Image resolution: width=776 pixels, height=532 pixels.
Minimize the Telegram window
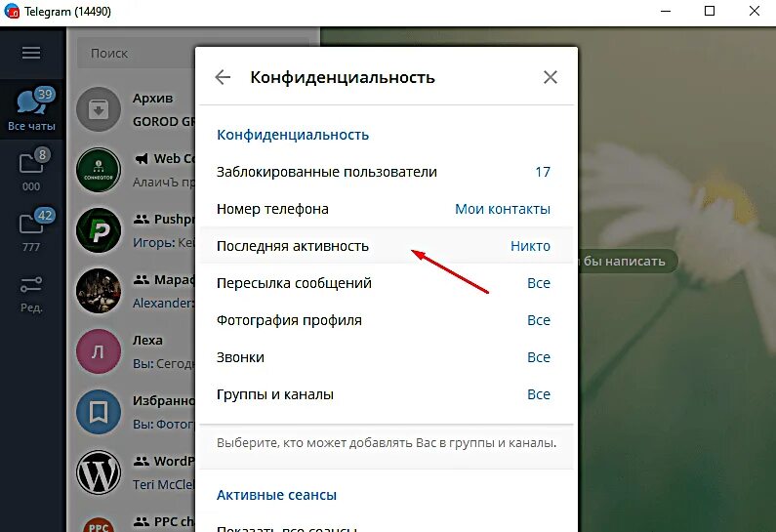(666, 11)
